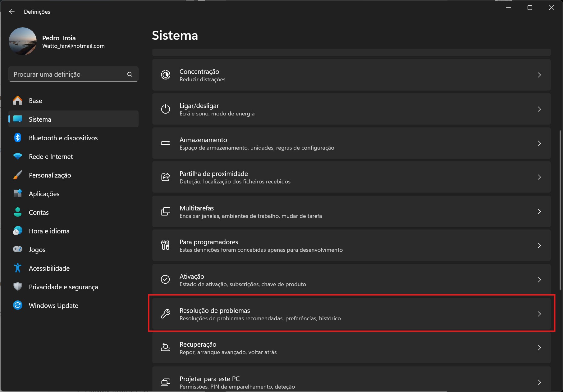The width and height of the screenshot is (563, 392).
Task: Open the Armazenamento settings title
Action: pos(203,140)
